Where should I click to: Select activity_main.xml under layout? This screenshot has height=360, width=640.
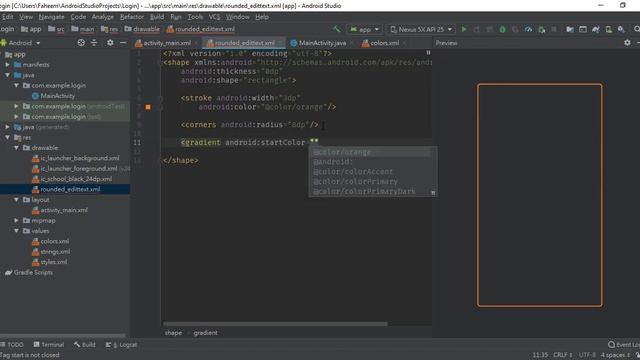(x=64, y=210)
